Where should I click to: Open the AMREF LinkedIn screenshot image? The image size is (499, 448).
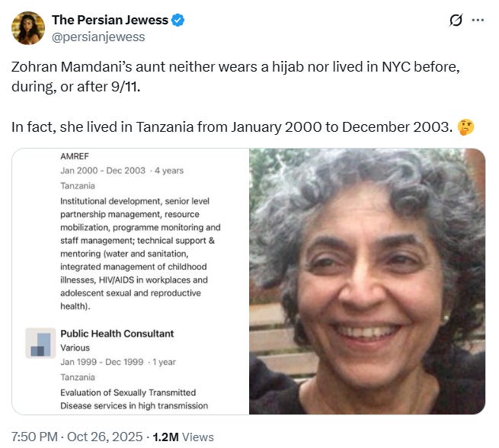coord(130,281)
